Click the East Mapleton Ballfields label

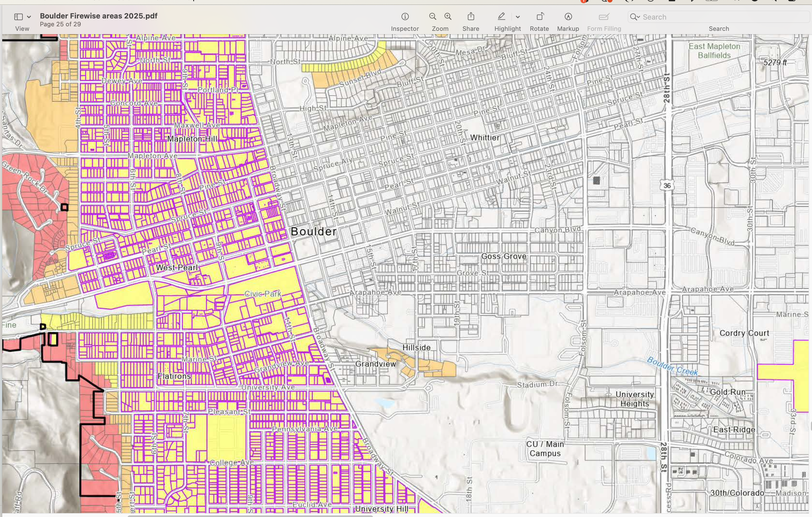(714, 51)
